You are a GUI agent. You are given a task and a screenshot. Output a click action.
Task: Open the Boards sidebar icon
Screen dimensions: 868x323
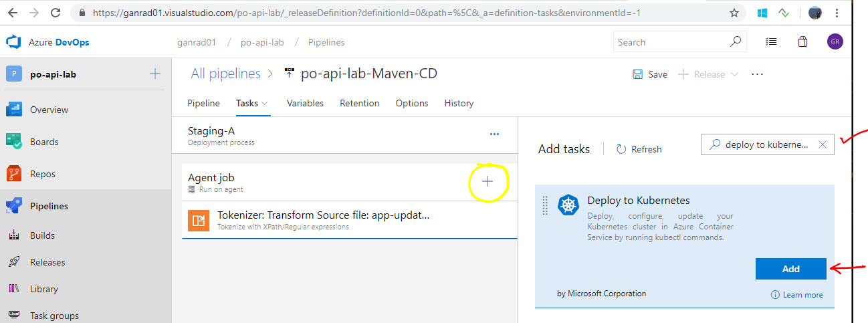(14, 141)
